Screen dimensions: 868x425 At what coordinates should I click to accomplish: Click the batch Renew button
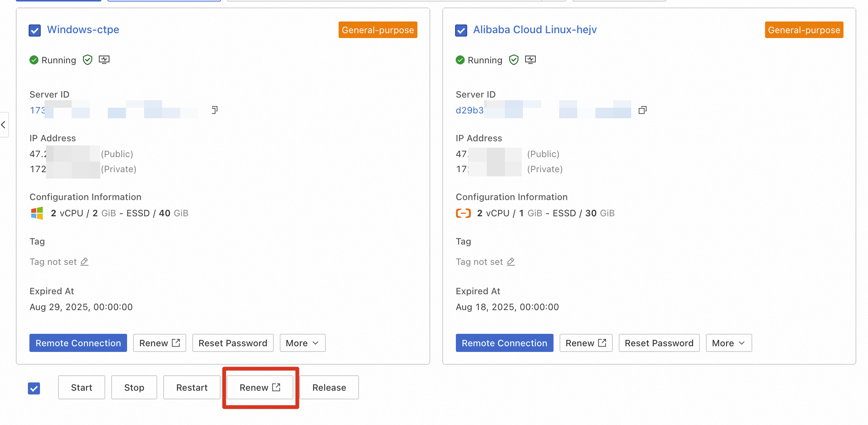260,387
